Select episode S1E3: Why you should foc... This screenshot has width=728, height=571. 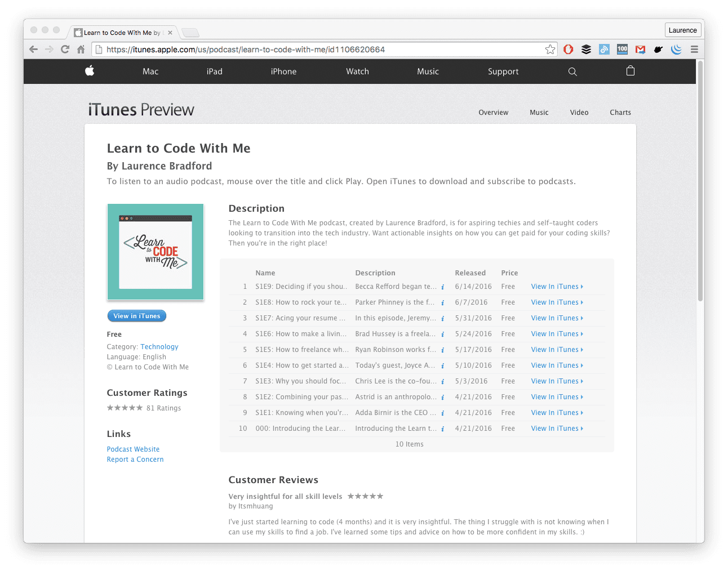[x=301, y=381]
